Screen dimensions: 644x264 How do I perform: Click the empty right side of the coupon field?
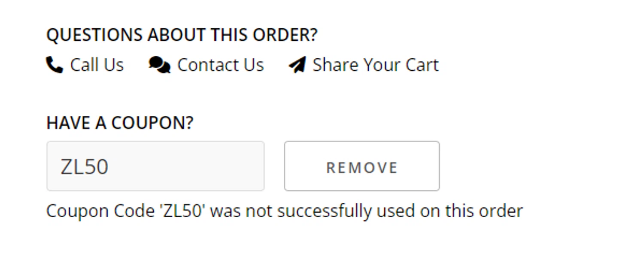pos(223,166)
